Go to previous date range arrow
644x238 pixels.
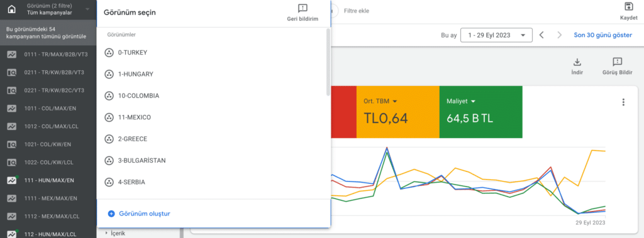click(541, 35)
